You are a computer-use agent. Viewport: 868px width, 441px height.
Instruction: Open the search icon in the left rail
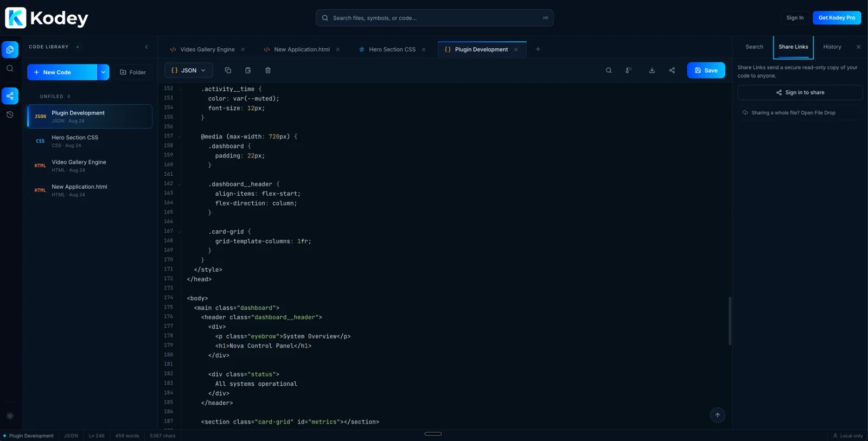pos(10,68)
